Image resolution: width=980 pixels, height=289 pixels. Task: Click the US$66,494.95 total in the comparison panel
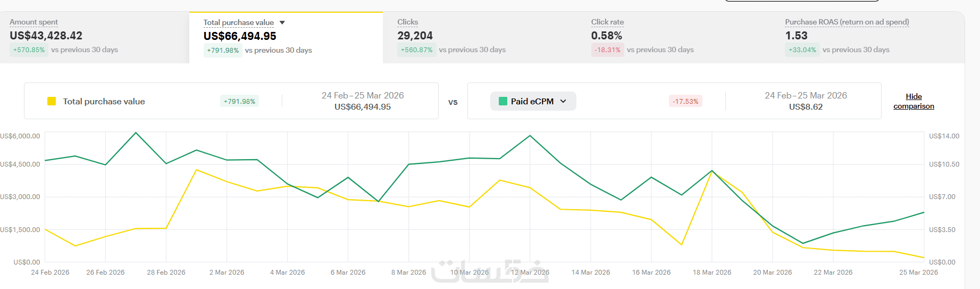362,107
